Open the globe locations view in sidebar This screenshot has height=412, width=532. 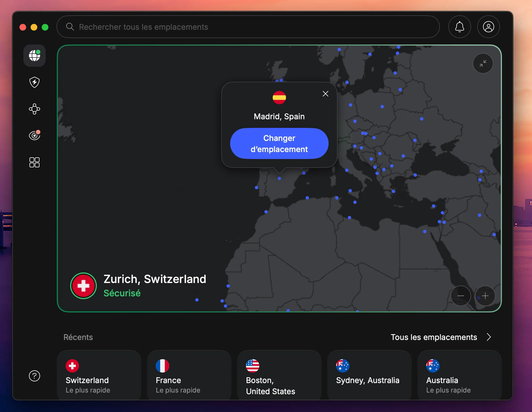pos(35,56)
